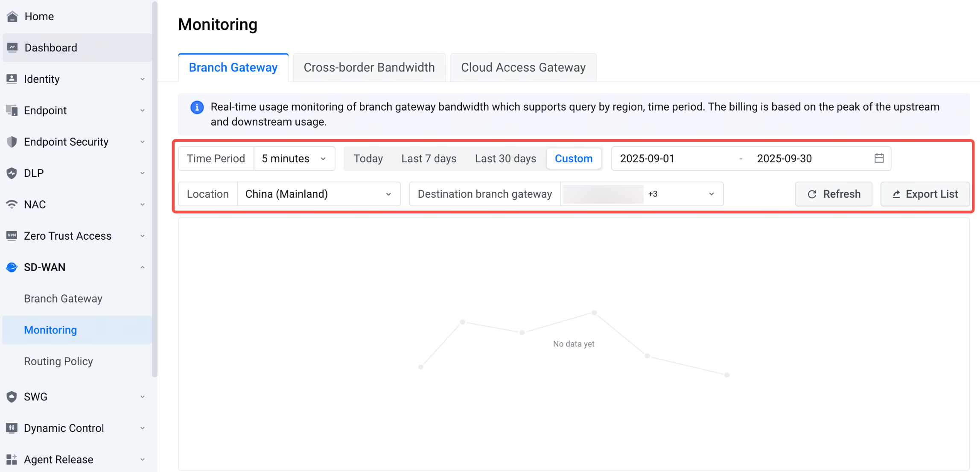Image resolution: width=980 pixels, height=472 pixels.
Task: Select the Today time range
Action: pyautogui.click(x=368, y=158)
